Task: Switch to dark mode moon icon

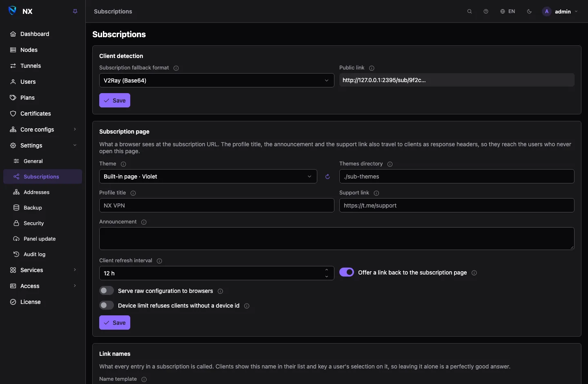Action: (x=529, y=11)
